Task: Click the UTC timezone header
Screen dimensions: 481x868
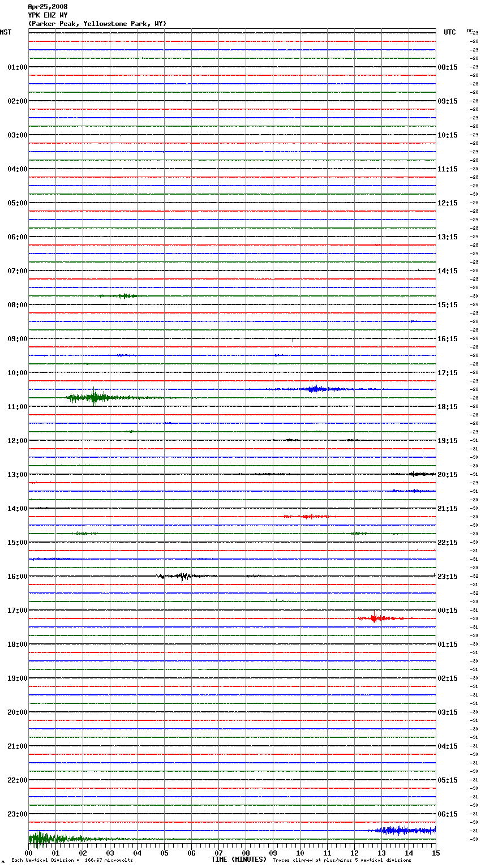Action: pos(450,32)
